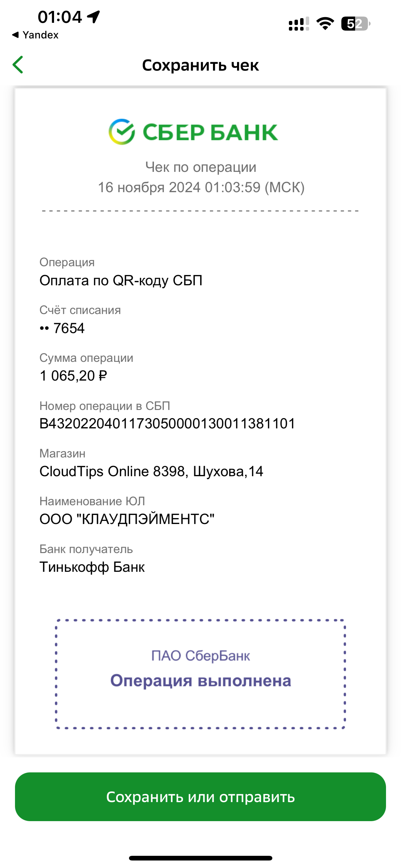Tap the location arrow status icon

tap(94, 17)
